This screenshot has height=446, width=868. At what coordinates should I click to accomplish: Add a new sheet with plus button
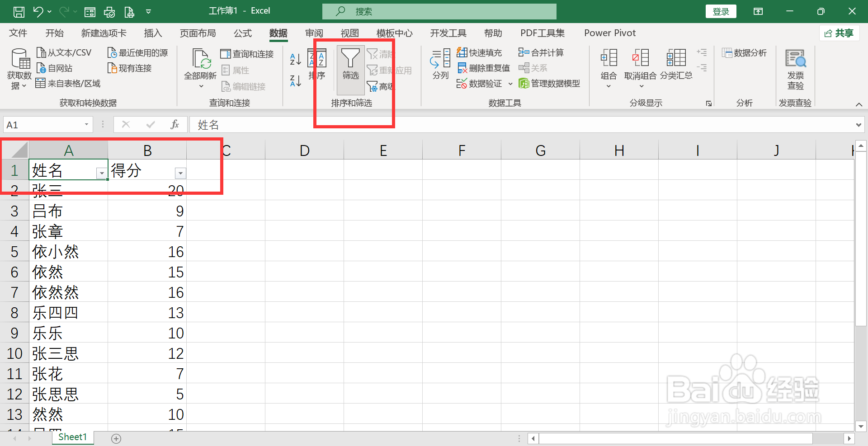[x=116, y=439]
